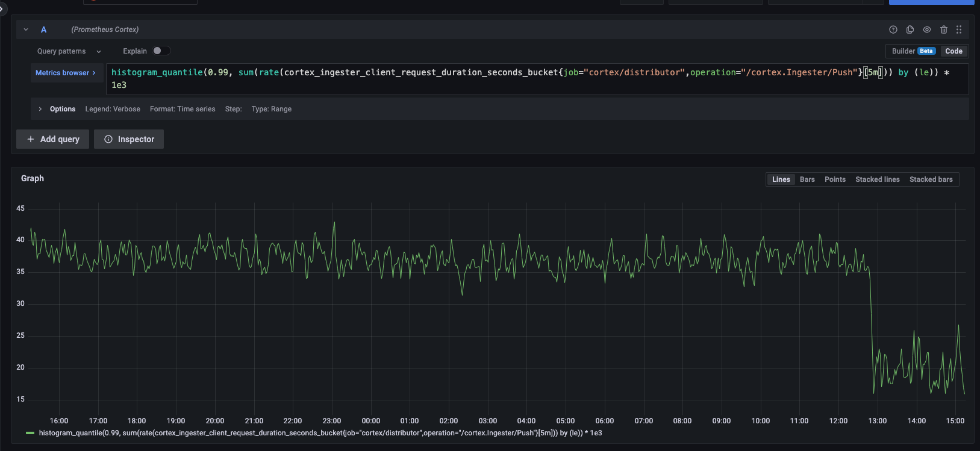Select Stacked bars graph style

pos(931,179)
